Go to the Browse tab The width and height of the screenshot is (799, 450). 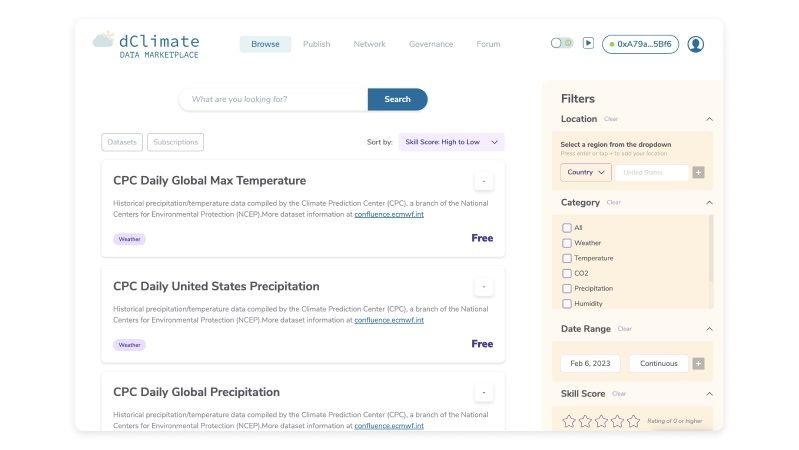(x=265, y=44)
